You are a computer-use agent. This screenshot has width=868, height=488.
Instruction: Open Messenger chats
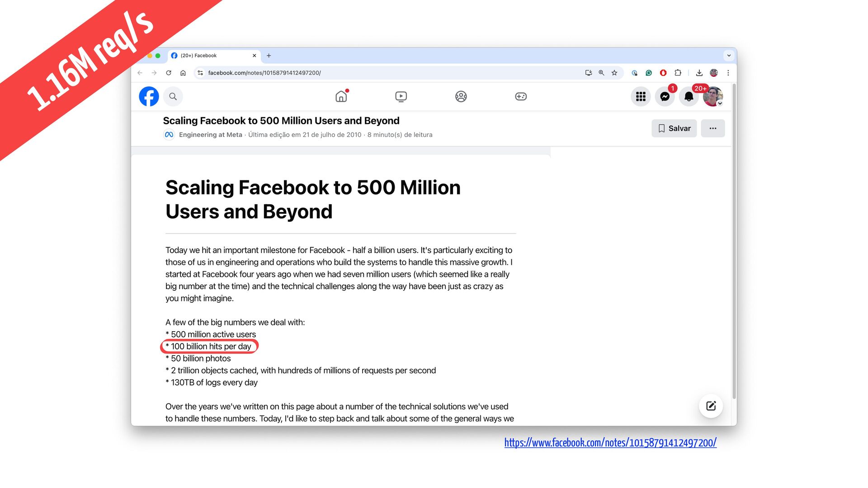[x=665, y=96]
